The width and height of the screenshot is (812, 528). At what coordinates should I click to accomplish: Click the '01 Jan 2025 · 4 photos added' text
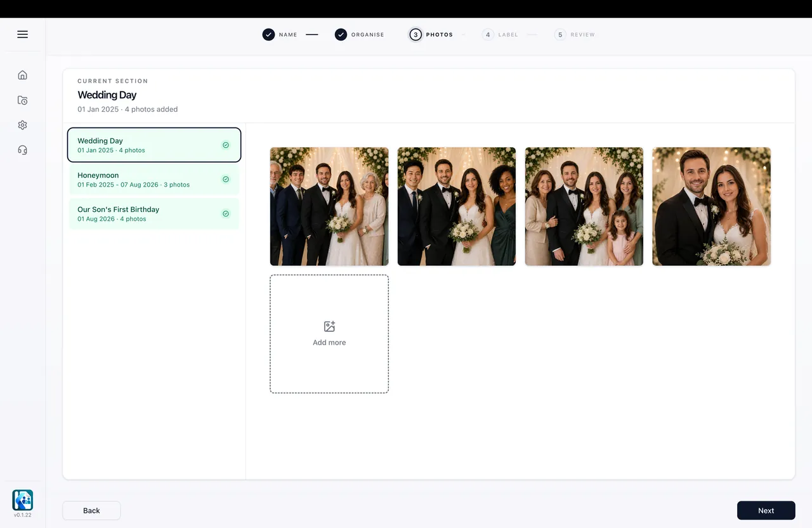coord(128,109)
